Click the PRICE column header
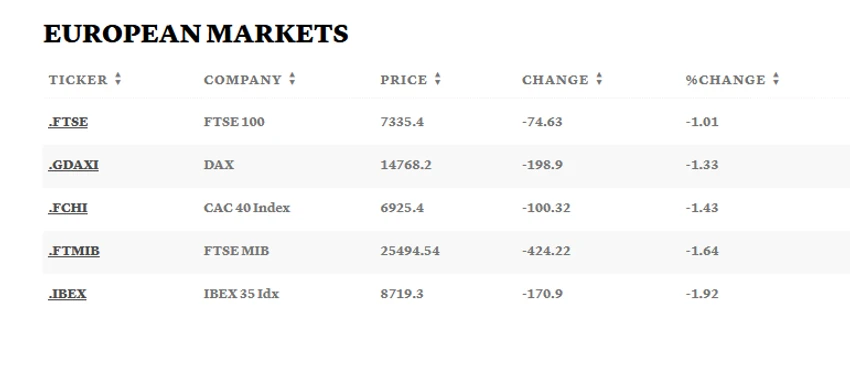Screen dimensions: 850x366 (x=404, y=80)
